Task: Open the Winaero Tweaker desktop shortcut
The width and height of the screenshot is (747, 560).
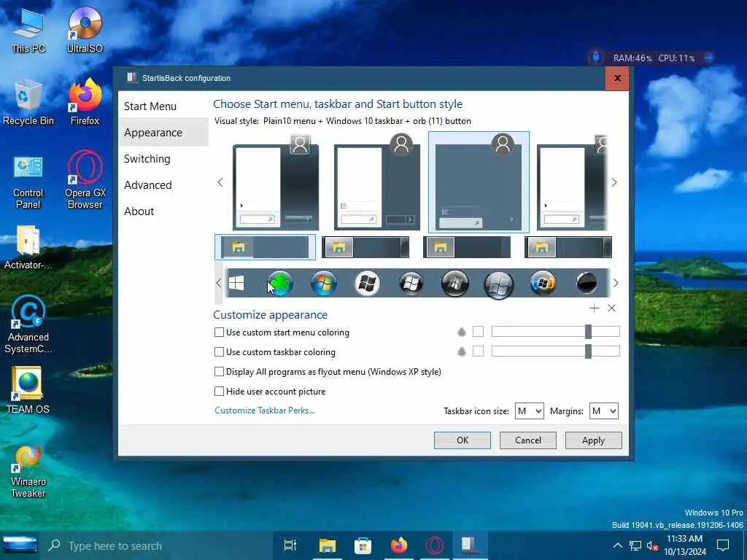Action: pyautogui.click(x=28, y=472)
